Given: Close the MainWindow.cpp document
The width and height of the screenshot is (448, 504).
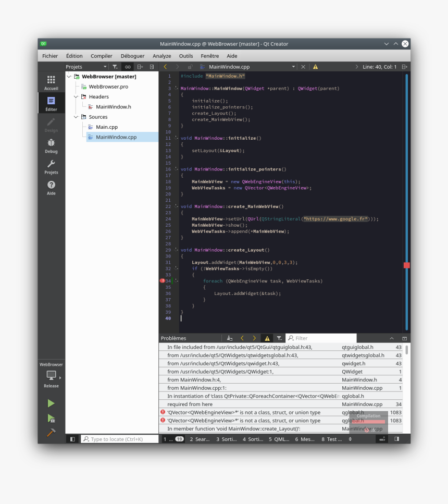Looking at the screenshot, I should (303, 67).
